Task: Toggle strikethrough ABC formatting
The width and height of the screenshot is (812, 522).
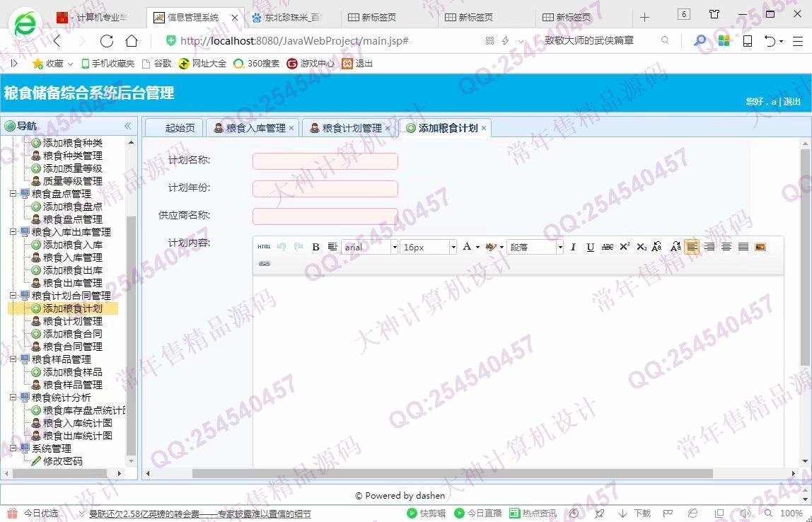Action: (608, 247)
